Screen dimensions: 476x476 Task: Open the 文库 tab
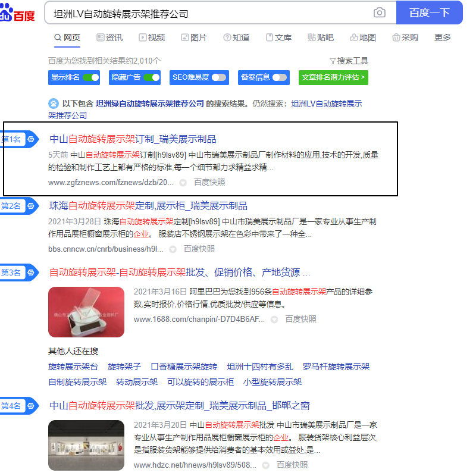(278, 37)
